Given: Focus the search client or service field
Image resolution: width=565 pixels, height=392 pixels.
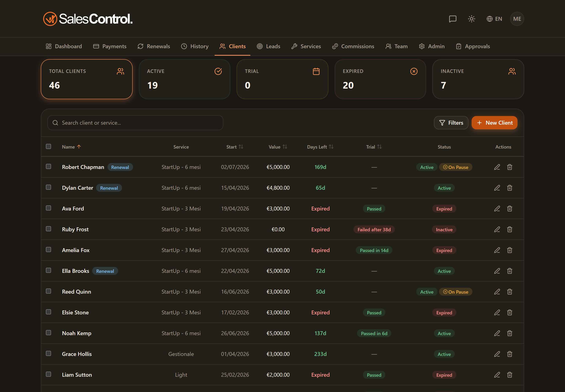Looking at the screenshot, I should tap(135, 123).
